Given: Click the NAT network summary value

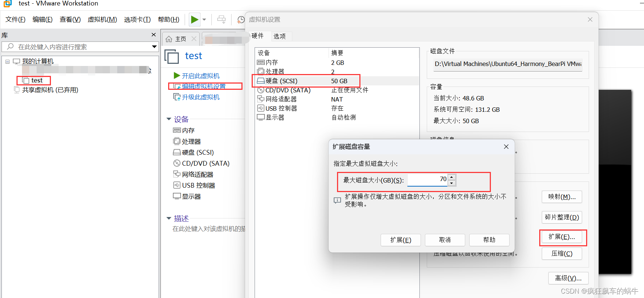Looking at the screenshot, I should pyautogui.click(x=337, y=99).
